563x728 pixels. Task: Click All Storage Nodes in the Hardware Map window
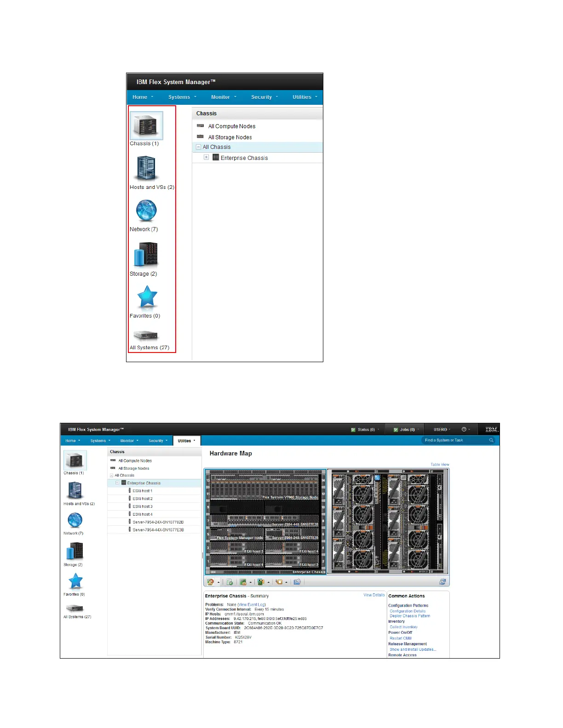click(134, 468)
